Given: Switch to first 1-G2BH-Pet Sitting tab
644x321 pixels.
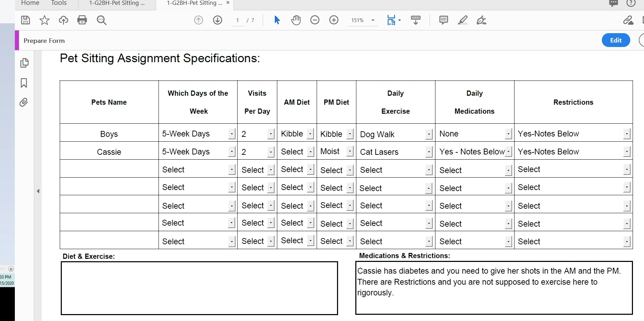Looking at the screenshot, I should (117, 3).
